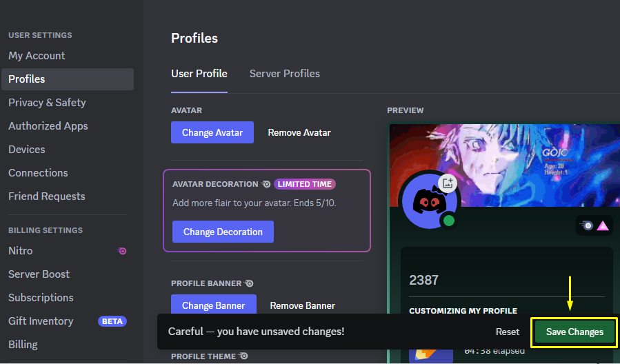Click Nitro icon next to Avatar Decoration
Viewport: 620px width, 364px height.
(x=266, y=184)
